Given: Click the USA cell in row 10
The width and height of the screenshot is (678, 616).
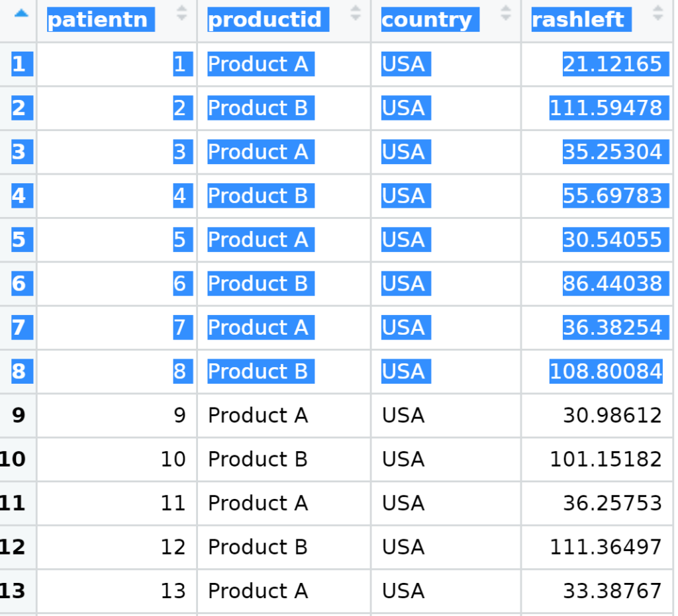Looking at the screenshot, I should pos(403,459).
